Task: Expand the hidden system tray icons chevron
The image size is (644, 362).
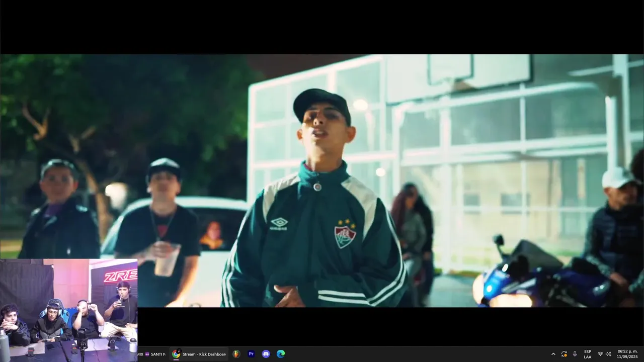Action: point(553,354)
